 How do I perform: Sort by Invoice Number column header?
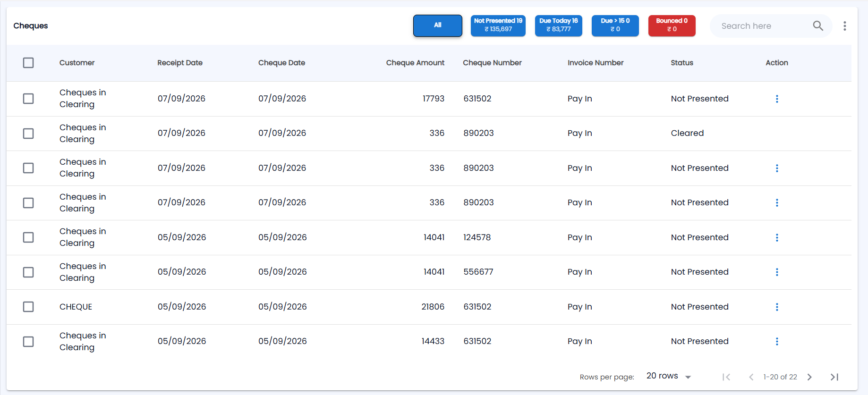click(x=596, y=63)
